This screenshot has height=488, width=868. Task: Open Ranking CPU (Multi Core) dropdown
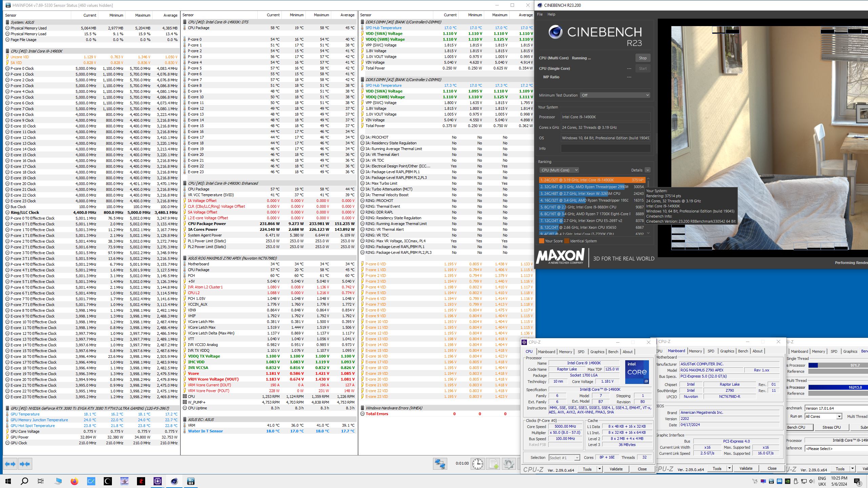tap(559, 170)
